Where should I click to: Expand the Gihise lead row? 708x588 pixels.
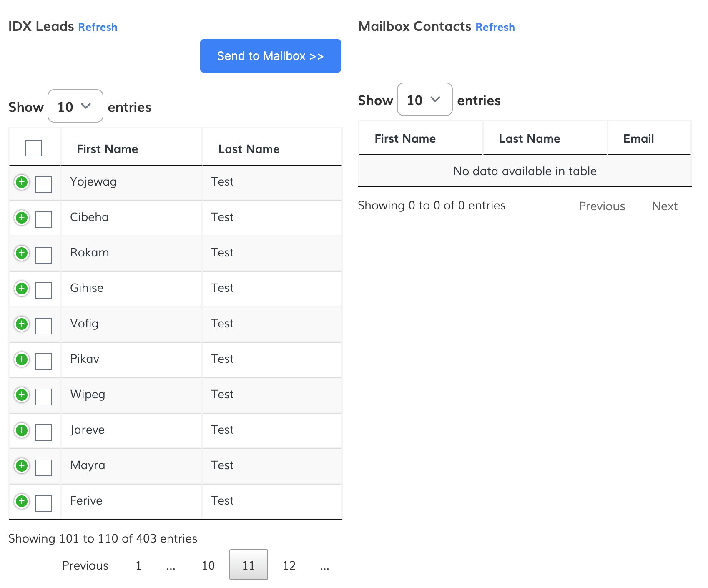22,289
